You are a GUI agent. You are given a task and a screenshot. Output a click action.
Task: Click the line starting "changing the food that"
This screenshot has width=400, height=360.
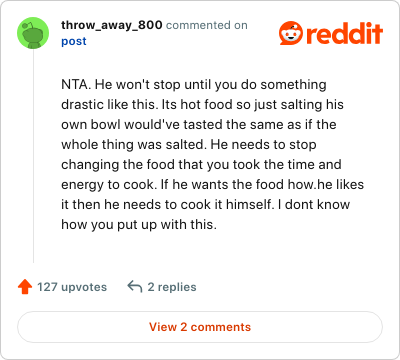pos(201,165)
